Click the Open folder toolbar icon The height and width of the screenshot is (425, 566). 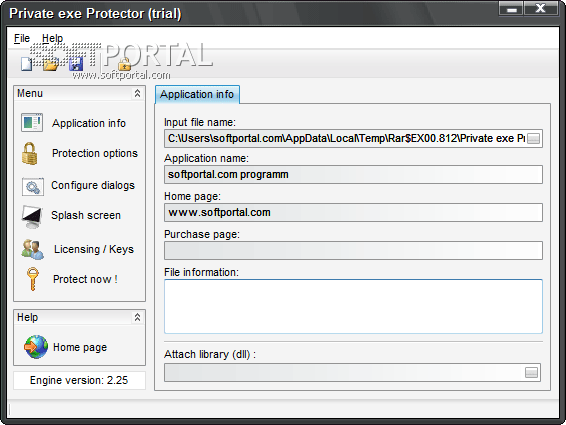[x=51, y=64]
